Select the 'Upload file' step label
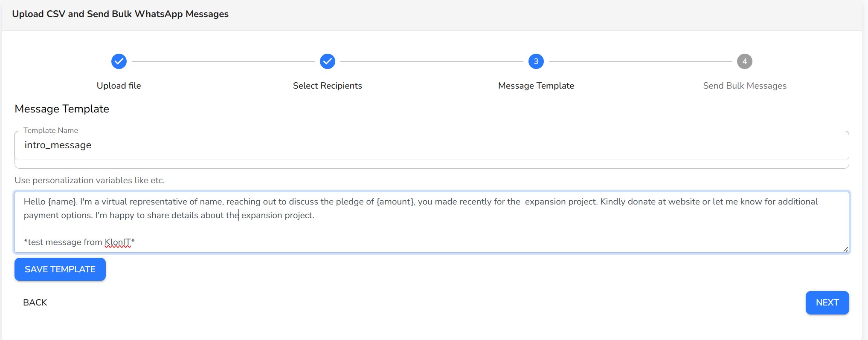 point(119,86)
